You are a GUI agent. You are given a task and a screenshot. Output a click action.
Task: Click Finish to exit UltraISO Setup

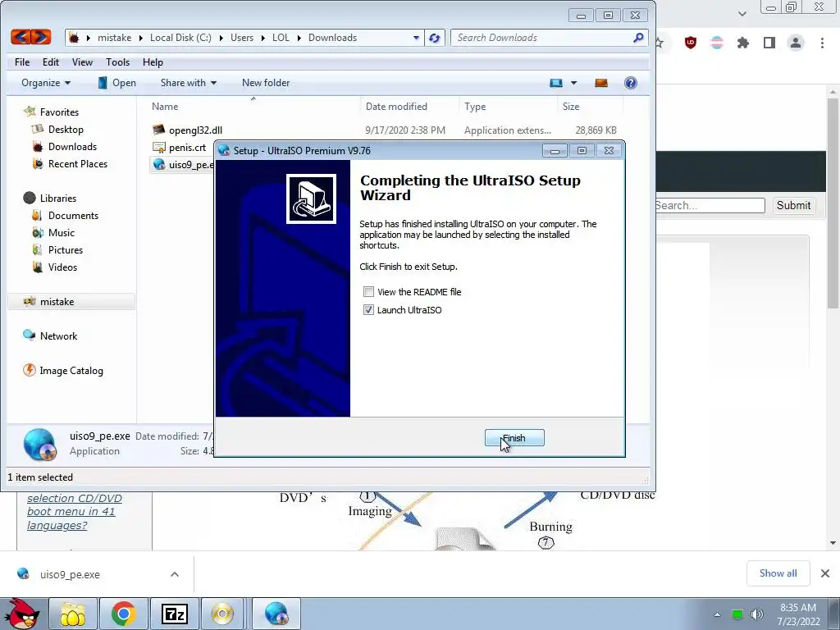point(514,438)
